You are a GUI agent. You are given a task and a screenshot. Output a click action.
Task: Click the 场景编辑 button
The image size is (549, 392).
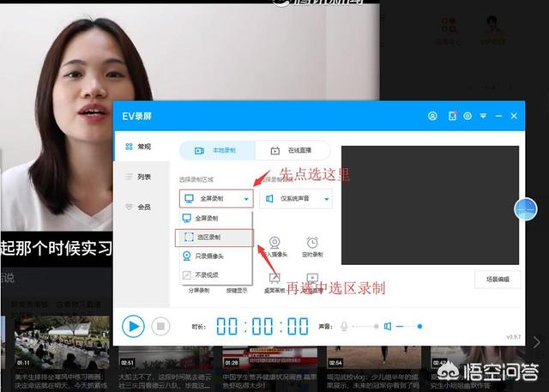pyautogui.click(x=498, y=280)
